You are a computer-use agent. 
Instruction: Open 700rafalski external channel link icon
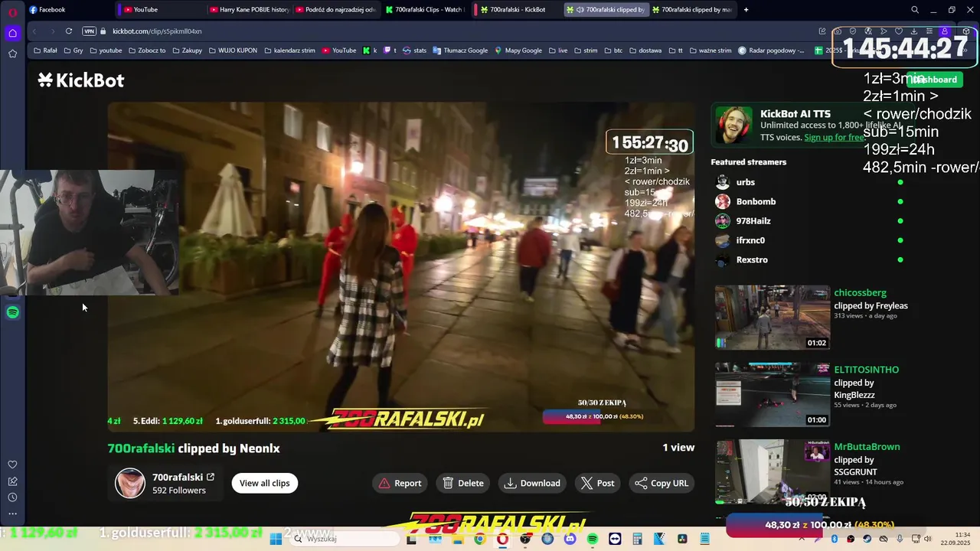pyautogui.click(x=211, y=477)
